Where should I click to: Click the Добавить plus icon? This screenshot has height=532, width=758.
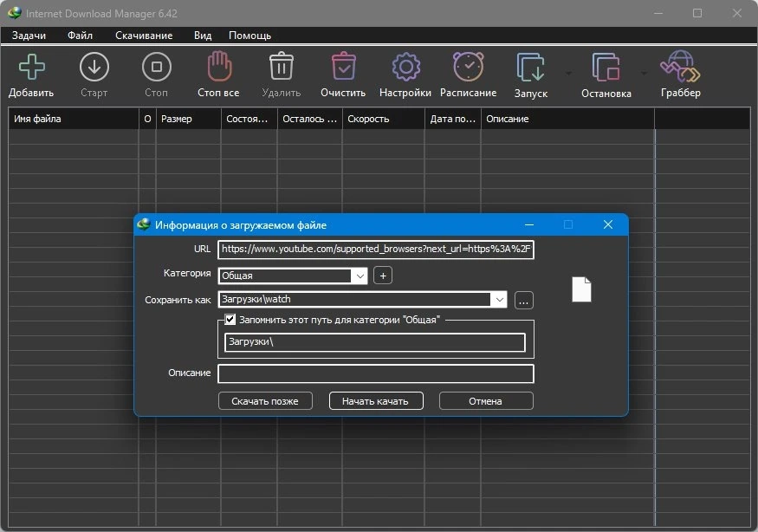point(31,67)
